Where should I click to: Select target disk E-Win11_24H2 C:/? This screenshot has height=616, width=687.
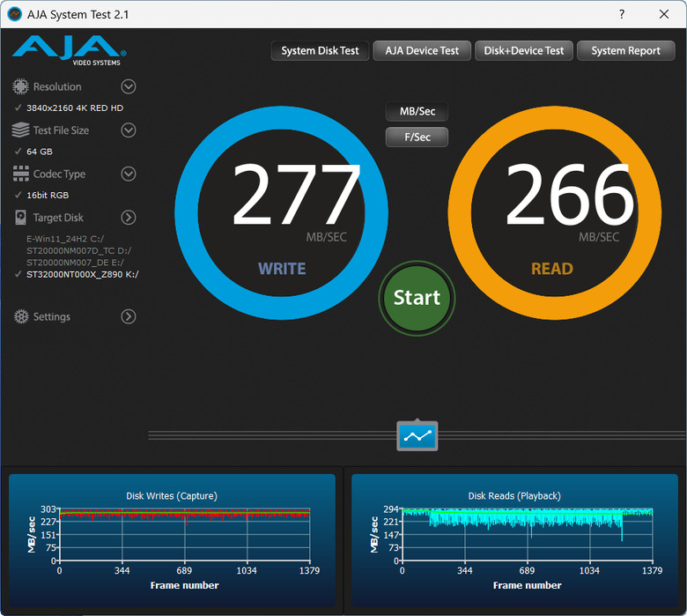pyautogui.click(x=65, y=239)
